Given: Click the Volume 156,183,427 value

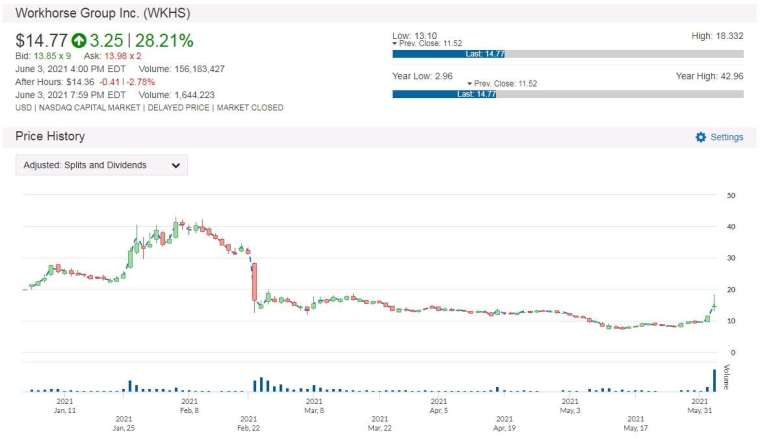Looking at the screenshot, I should coord(182,69).
